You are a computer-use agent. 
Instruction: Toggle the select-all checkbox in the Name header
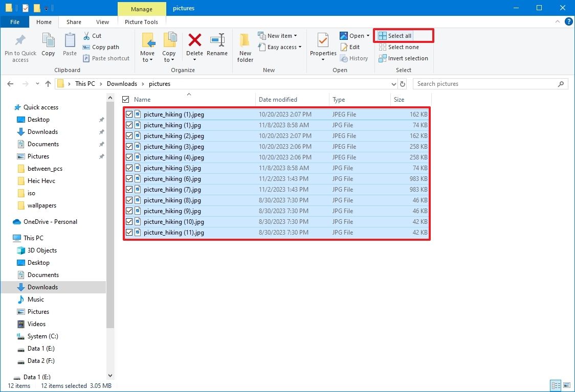pos(125,99)
